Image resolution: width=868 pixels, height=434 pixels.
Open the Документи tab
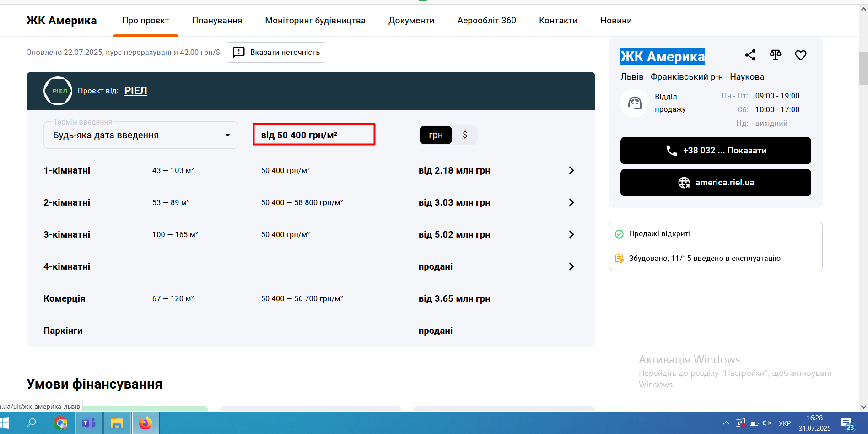411,21
